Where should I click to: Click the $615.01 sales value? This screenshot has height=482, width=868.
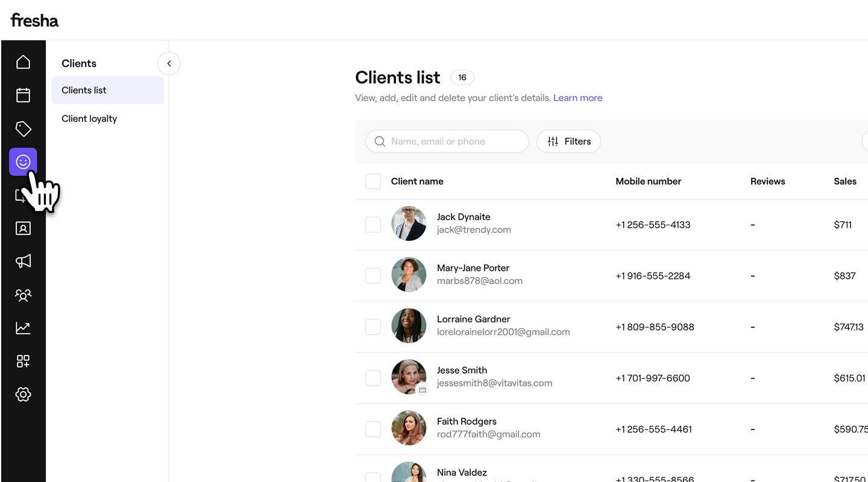[849, 378]
